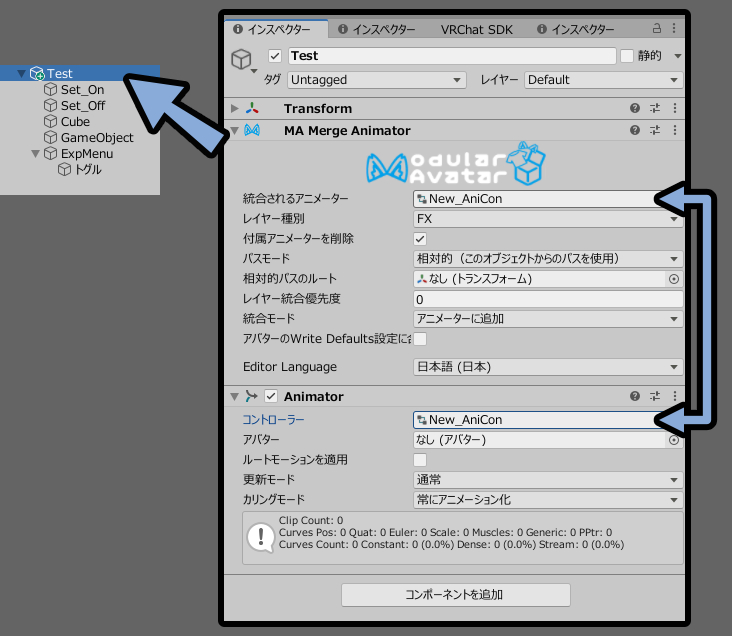Open Animator component three-dot menu
Screen dimensions: 732x636
(x=675, y=396)
